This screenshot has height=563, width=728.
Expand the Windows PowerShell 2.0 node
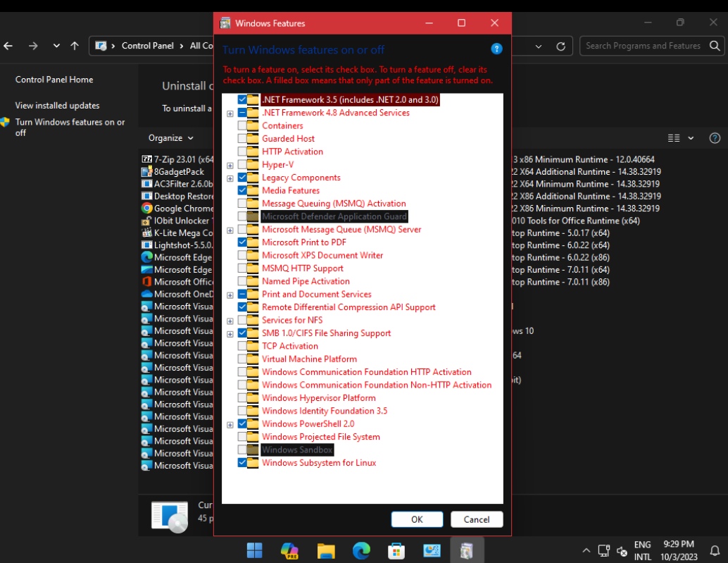(230, 425)
